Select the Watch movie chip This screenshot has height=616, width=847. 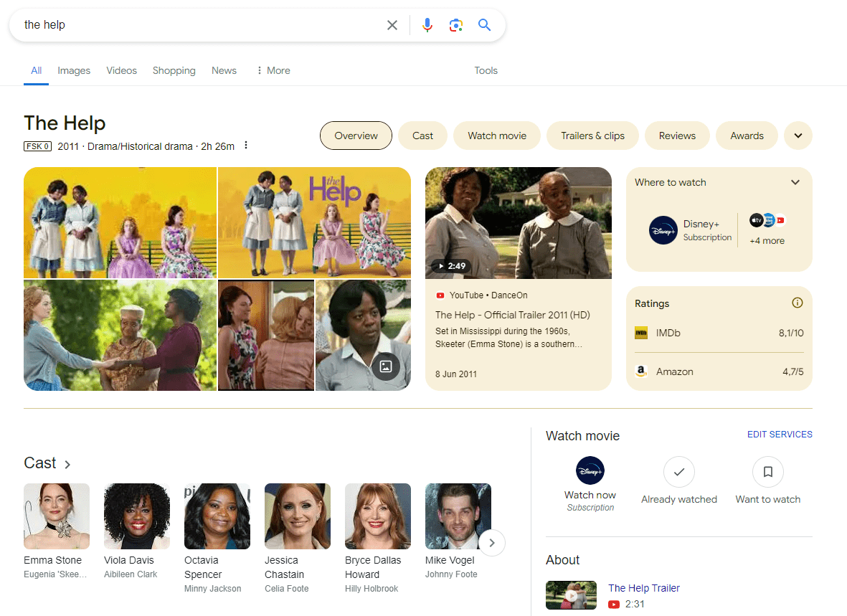(497, 136)
